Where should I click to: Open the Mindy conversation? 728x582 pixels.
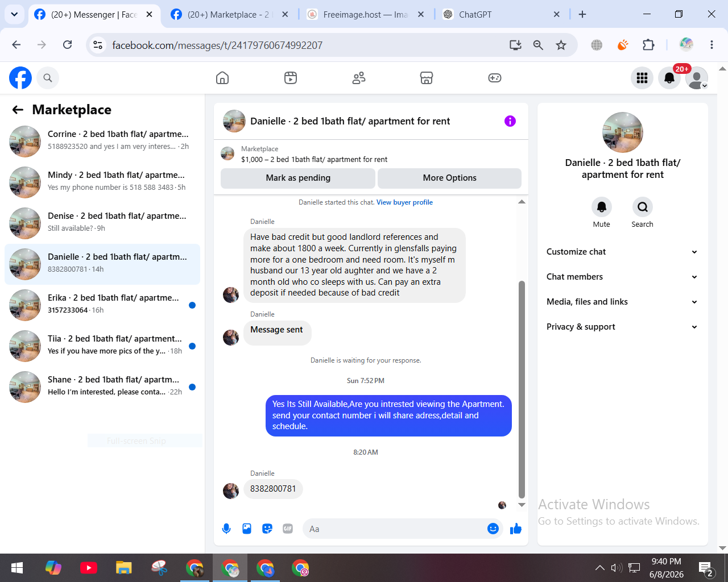[102, 182]
